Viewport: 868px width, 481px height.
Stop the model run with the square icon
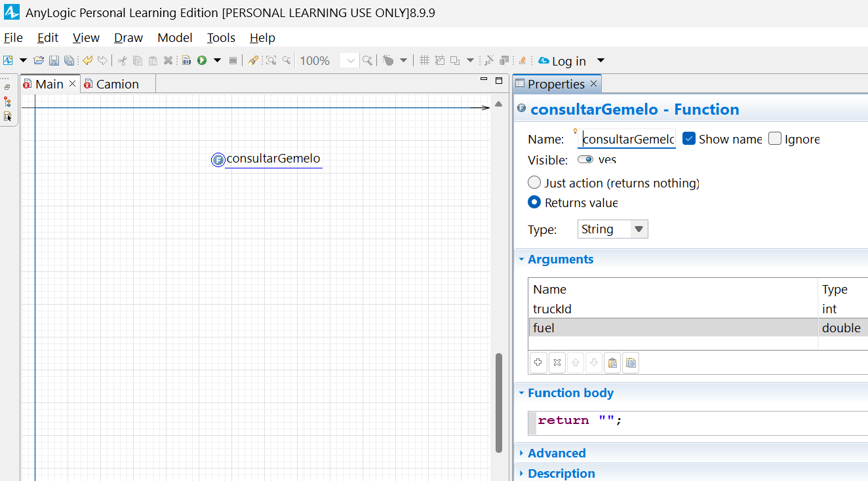point(233,60)
